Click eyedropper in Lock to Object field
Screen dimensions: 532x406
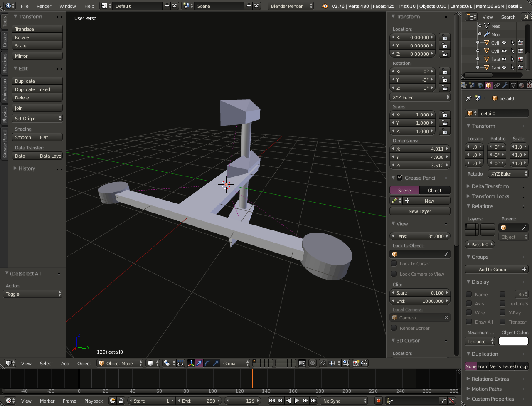tap(446, 254)
